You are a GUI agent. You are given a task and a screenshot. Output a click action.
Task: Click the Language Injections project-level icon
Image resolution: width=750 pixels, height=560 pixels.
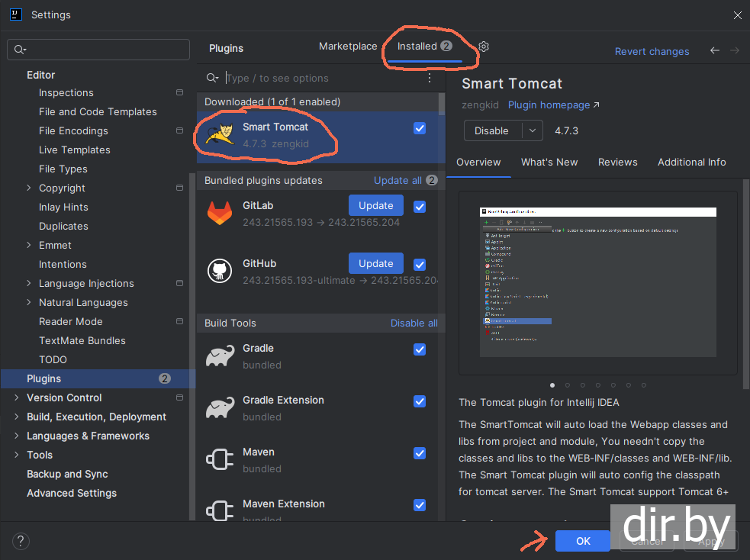click(180, 283)
